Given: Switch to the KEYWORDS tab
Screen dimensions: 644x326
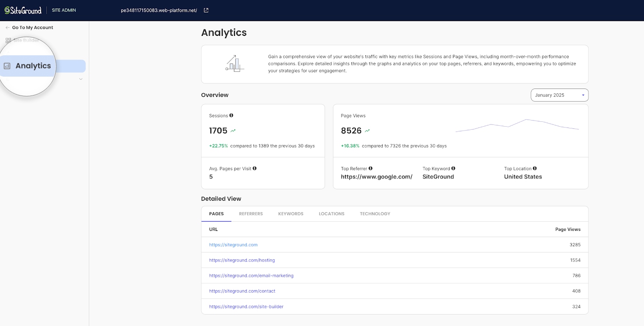Looking at the screenshot, I should pos(290,214).
